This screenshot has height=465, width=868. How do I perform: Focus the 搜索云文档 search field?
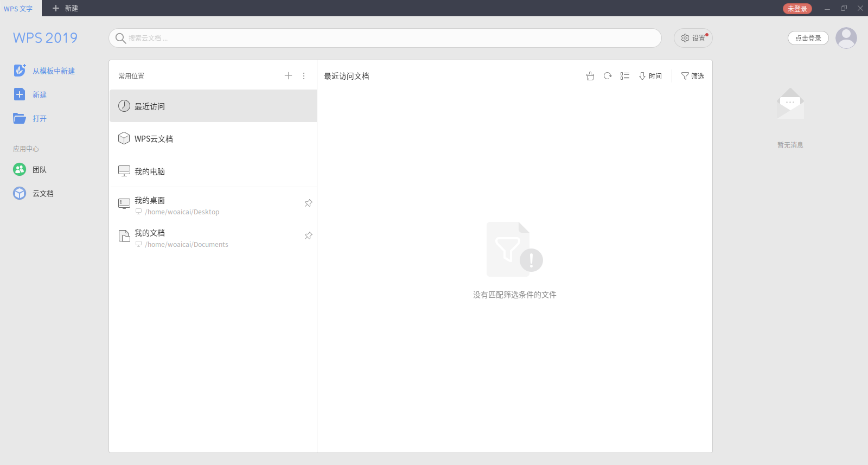point(385,38)
